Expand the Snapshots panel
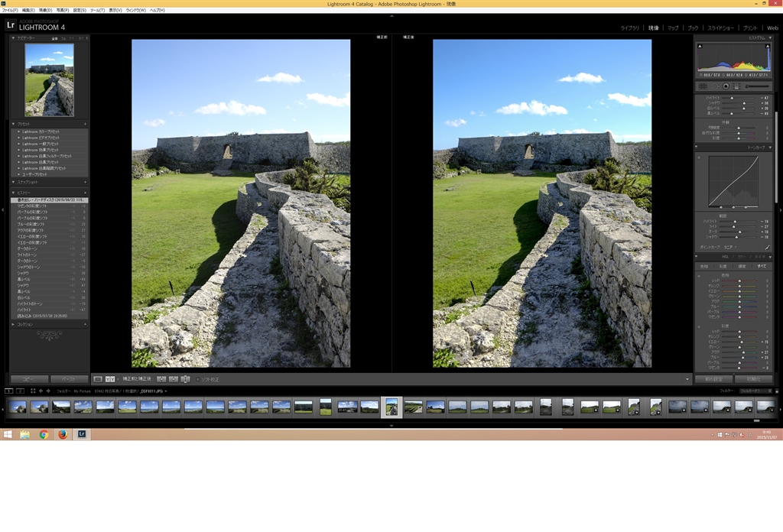The width and height of the screenshot is (783, 532). 14,182
